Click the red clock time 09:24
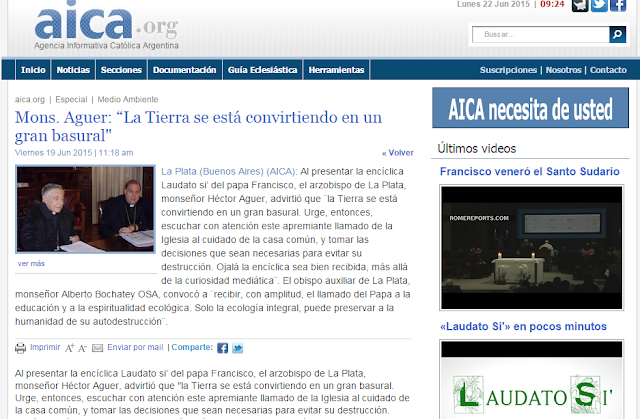 click(x=552, y=4)
